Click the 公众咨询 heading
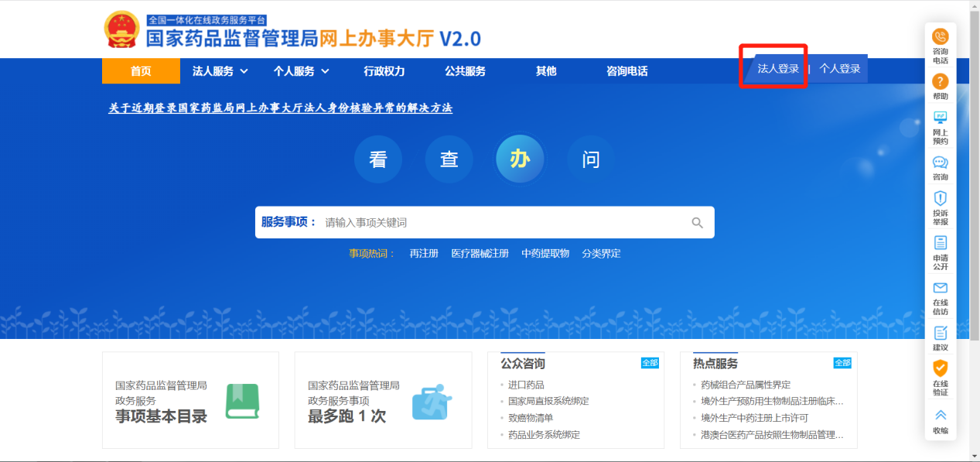 click(x=523, y=364)
